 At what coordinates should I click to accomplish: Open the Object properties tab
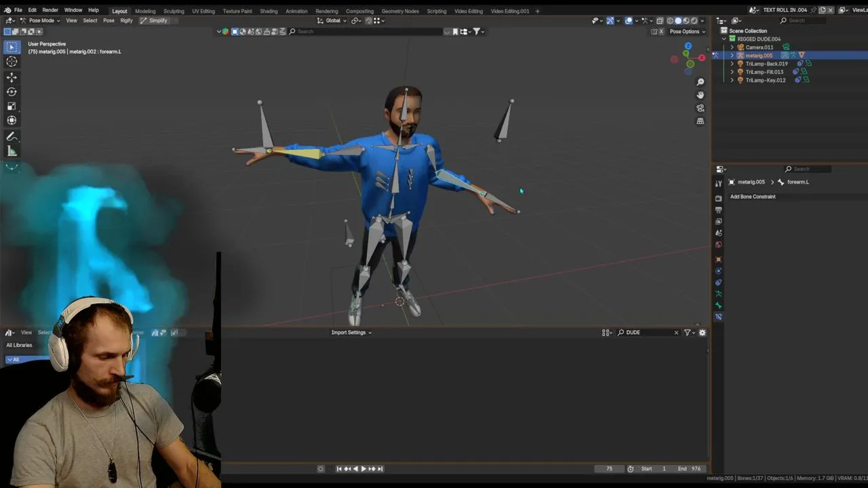(x=718, y=260)
